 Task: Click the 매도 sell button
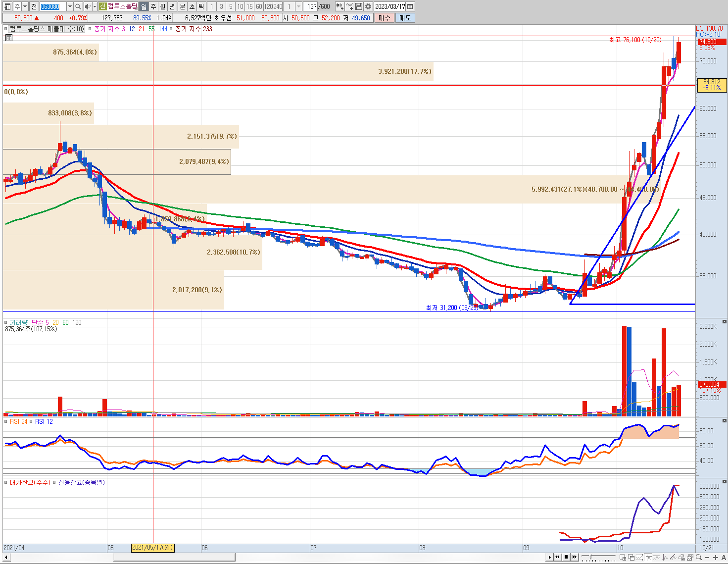[x=405, y=18]
